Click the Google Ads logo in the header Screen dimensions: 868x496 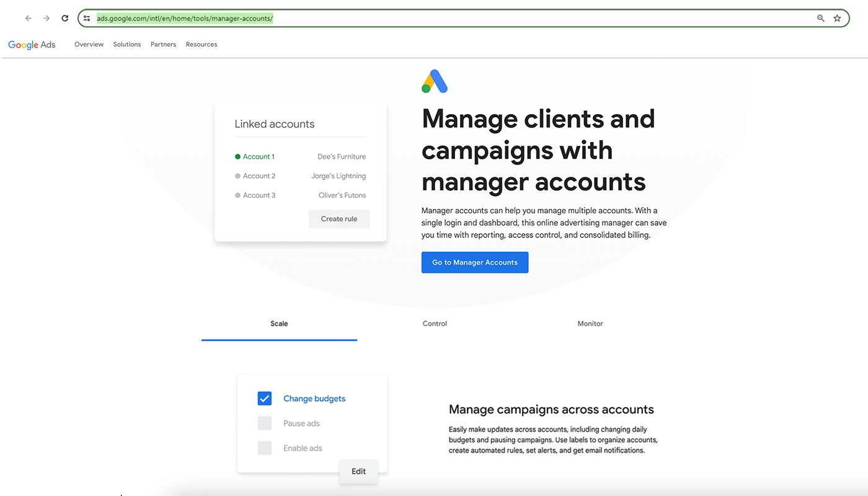tap(32, 44)
